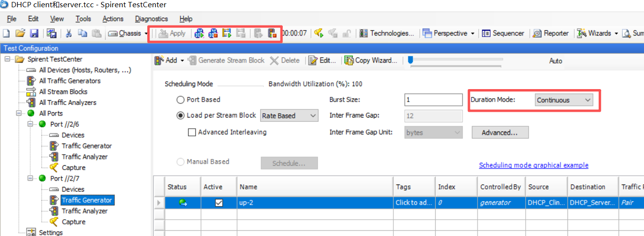Open the Reporter tool
This screenshot has width=644, height=236.
[551, 33]
